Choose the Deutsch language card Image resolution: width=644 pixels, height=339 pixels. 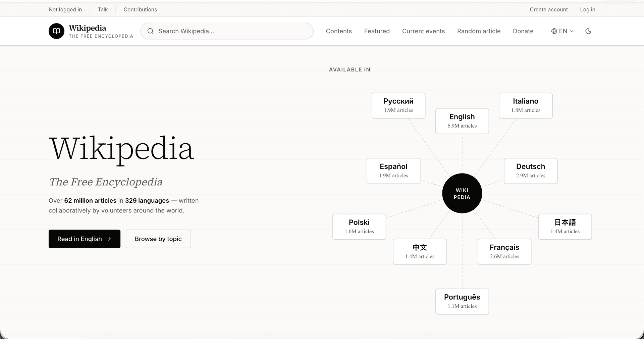[x=531, y=171]
